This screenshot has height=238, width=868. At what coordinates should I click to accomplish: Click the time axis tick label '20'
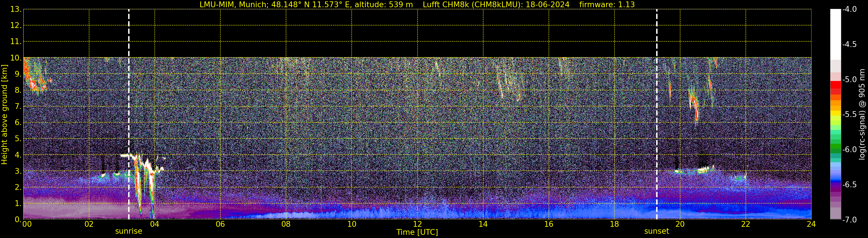680,224
